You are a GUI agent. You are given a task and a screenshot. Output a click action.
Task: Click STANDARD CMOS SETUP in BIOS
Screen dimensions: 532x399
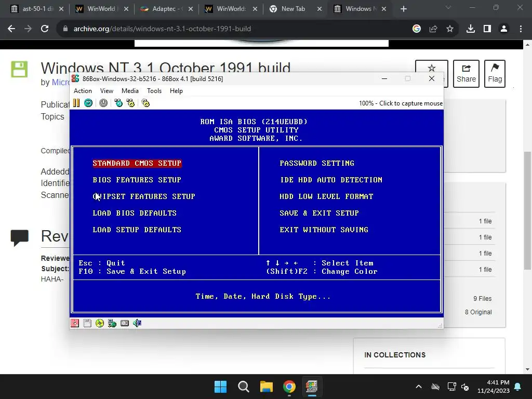coord(137,163)
